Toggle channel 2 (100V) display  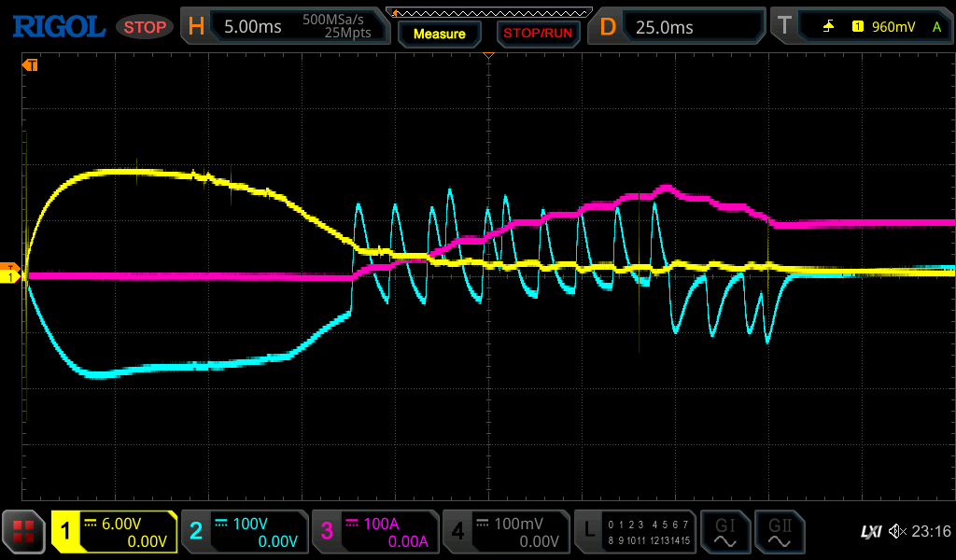click(x=244, y=532)
